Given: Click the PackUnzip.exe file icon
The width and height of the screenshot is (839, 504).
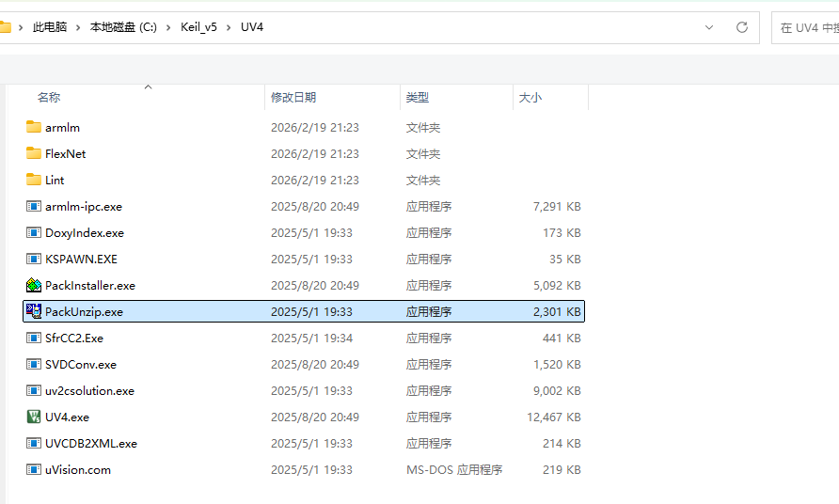Looking at the screenshot, I should pos(34,311).
